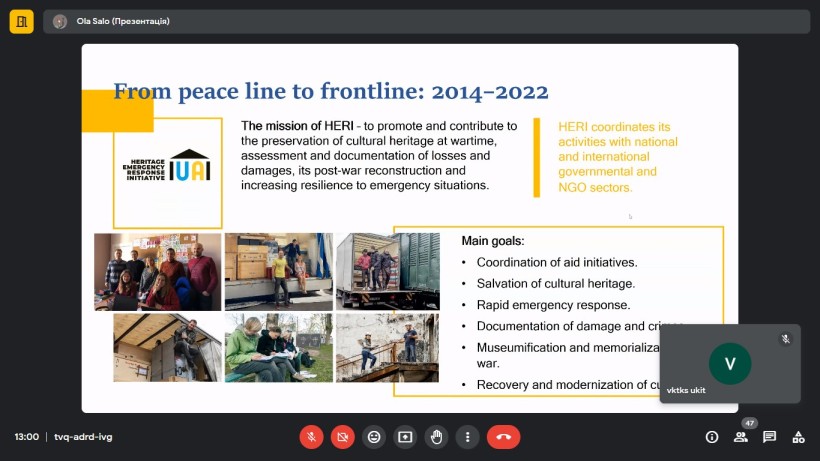This screenshot has width=820, height=461.
Task: Show the participants list
Action: click(741, 437)
